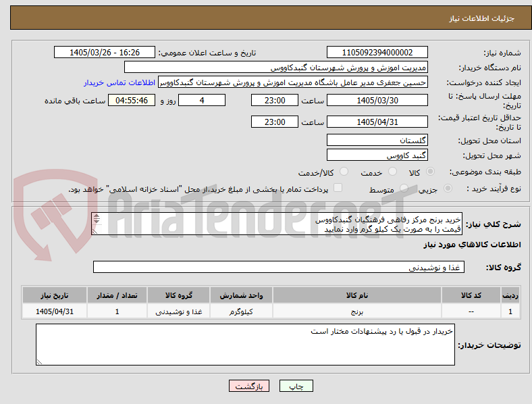
Task: Select the جزیی purchase type radio
Action: (448, 188)
